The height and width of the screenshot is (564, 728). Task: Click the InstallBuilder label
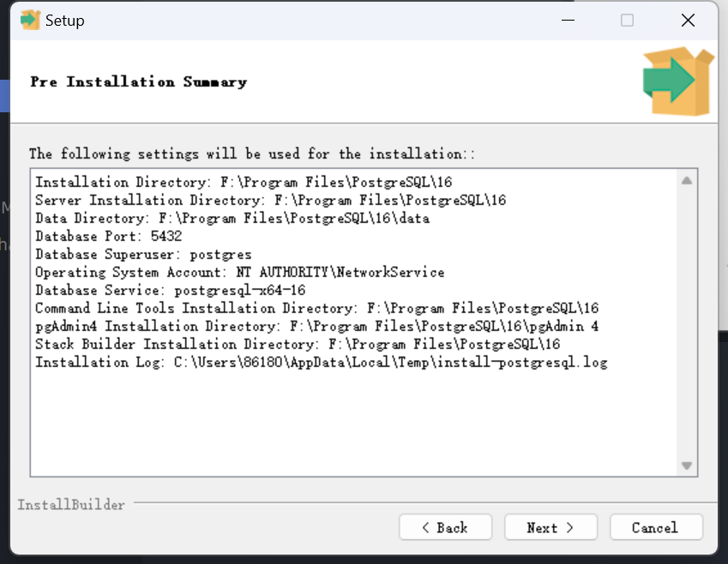[71, 505]
